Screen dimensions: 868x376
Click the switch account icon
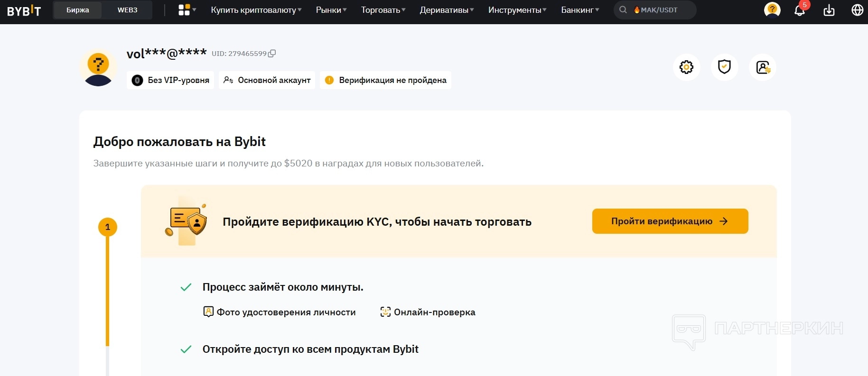click(x=763, y=67)
